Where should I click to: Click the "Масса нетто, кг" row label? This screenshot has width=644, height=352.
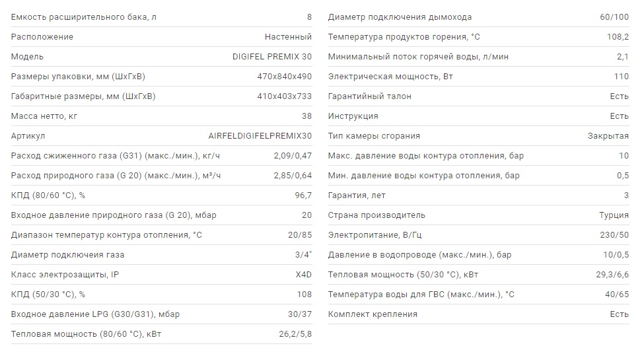44,116
